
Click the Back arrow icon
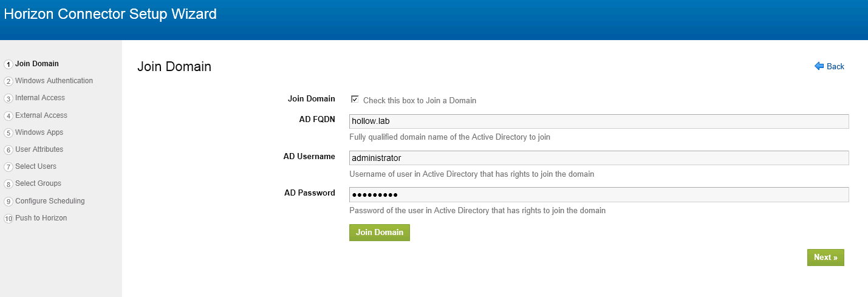819,66
